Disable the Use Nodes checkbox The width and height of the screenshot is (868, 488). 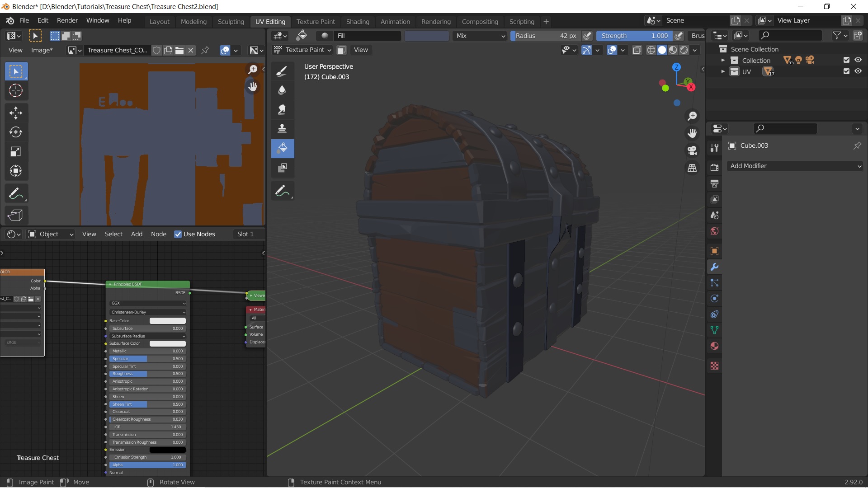[x=178, y=234]
